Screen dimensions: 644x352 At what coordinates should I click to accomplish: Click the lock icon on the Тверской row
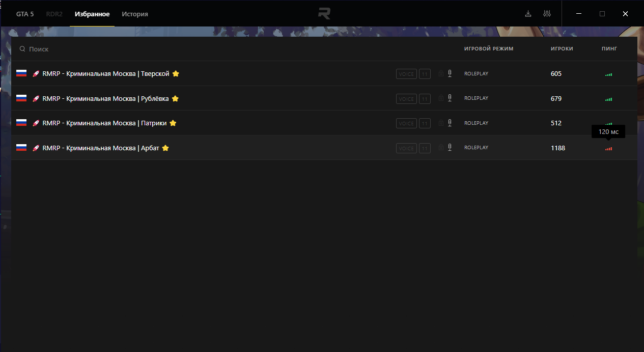tap(441, 73)
